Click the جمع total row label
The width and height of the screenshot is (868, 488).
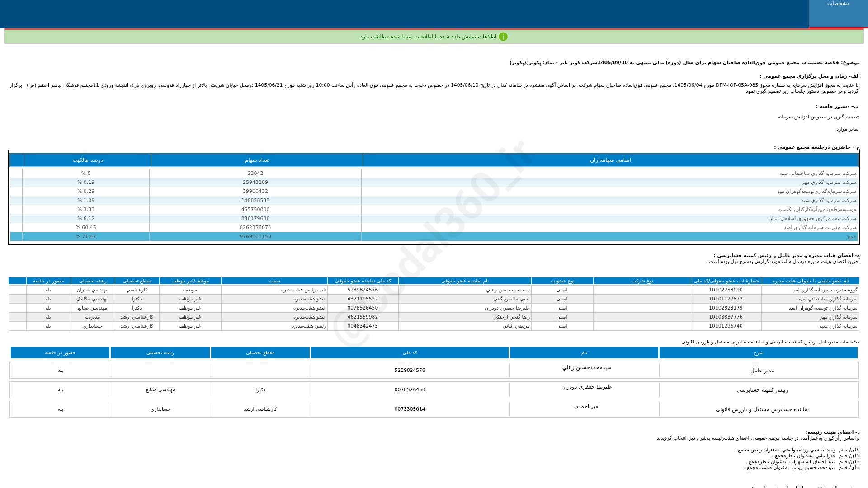pyautogui.click(x=851, y=236)
